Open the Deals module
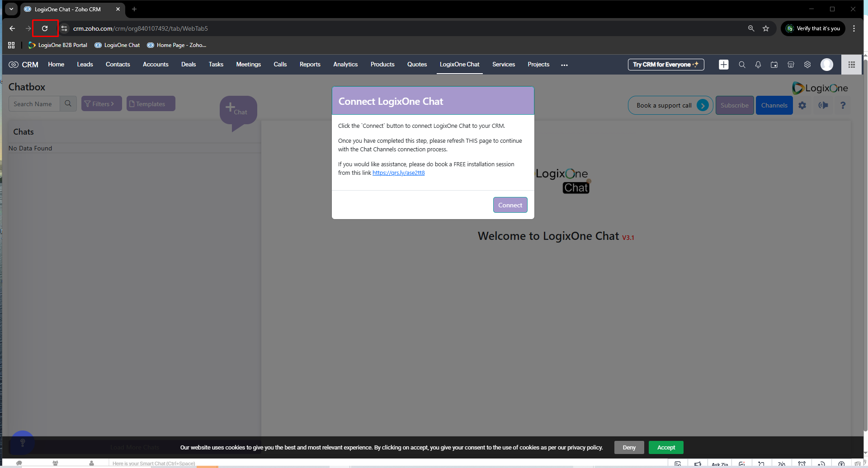 pos(189,65)
